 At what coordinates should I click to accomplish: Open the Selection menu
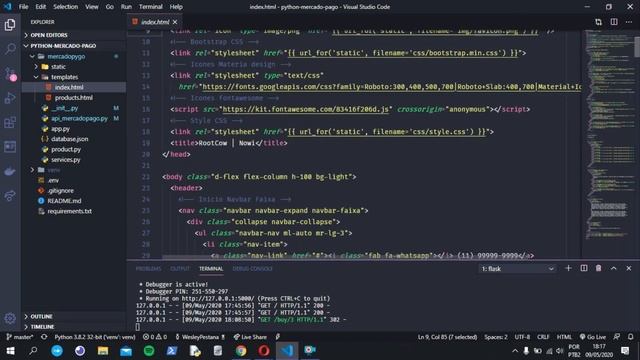coord(65,7)
